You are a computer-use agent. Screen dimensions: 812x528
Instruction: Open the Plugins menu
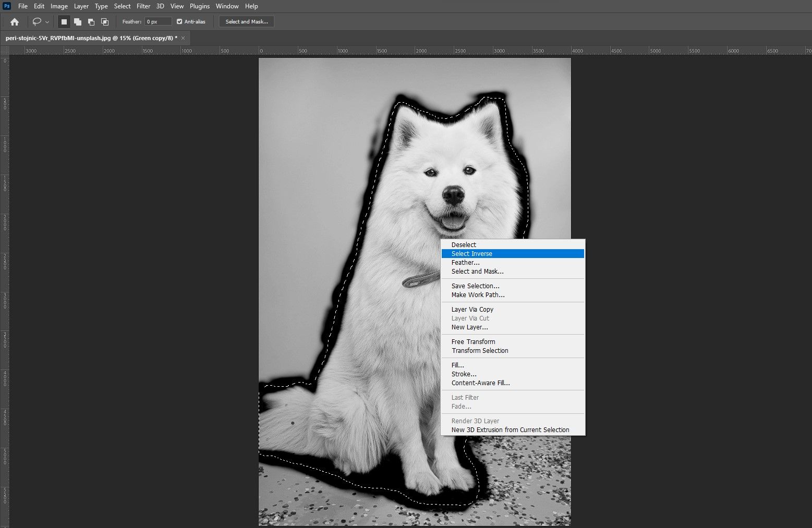click(199, 6)
